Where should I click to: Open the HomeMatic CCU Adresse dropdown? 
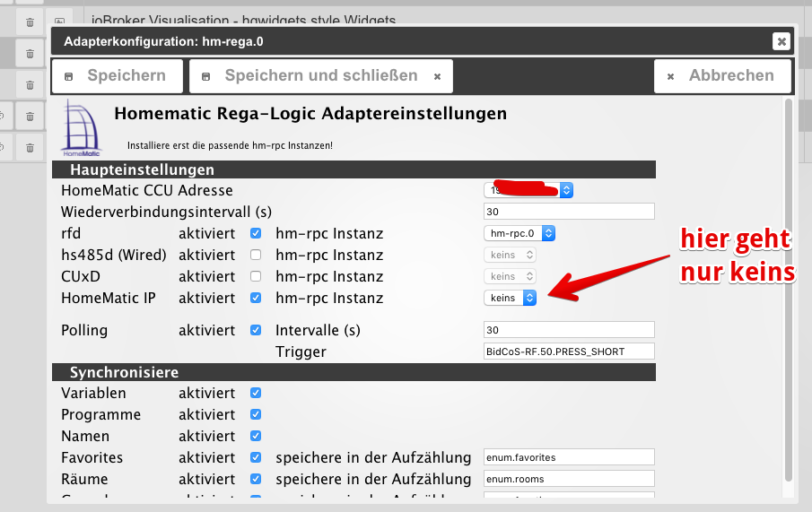[528, 190]
